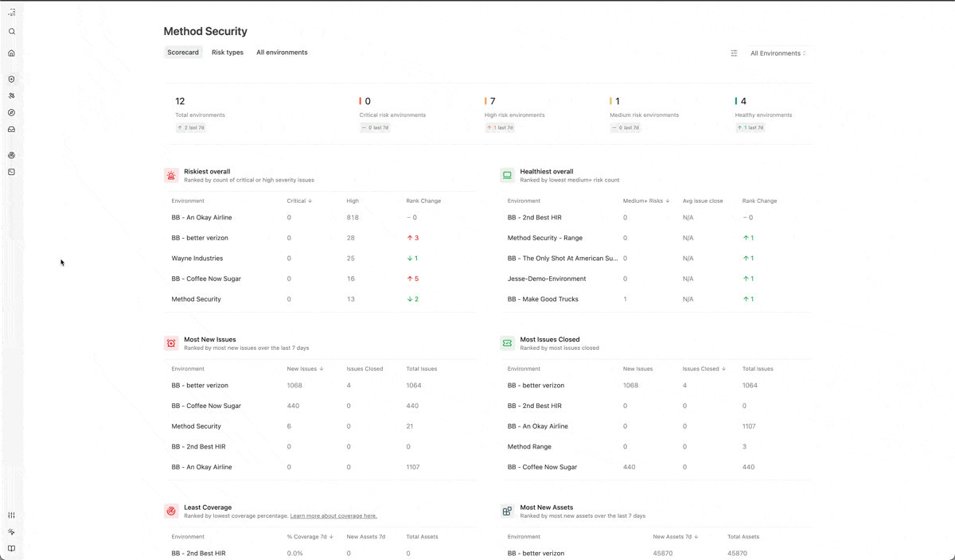Sort Healthiest overall by Medium+ Risks column
This screenshot has height=560, width=955.
coord(646,201)
